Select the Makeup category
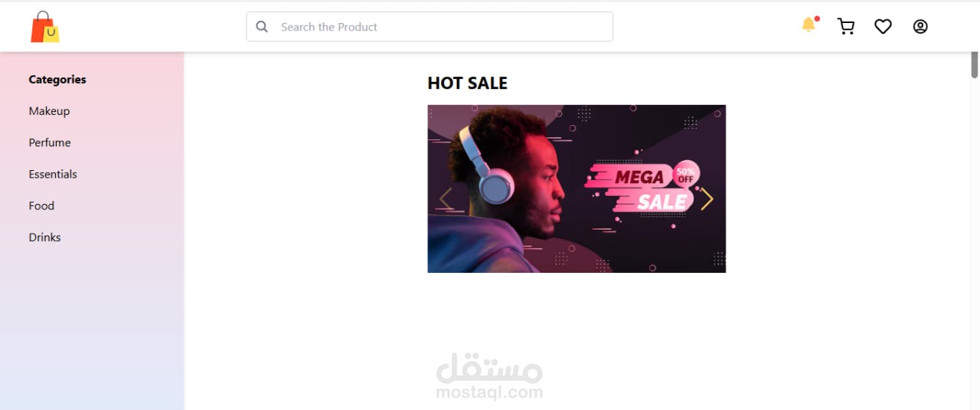Screen dimensions: 980x410 [x=49, y=111]
